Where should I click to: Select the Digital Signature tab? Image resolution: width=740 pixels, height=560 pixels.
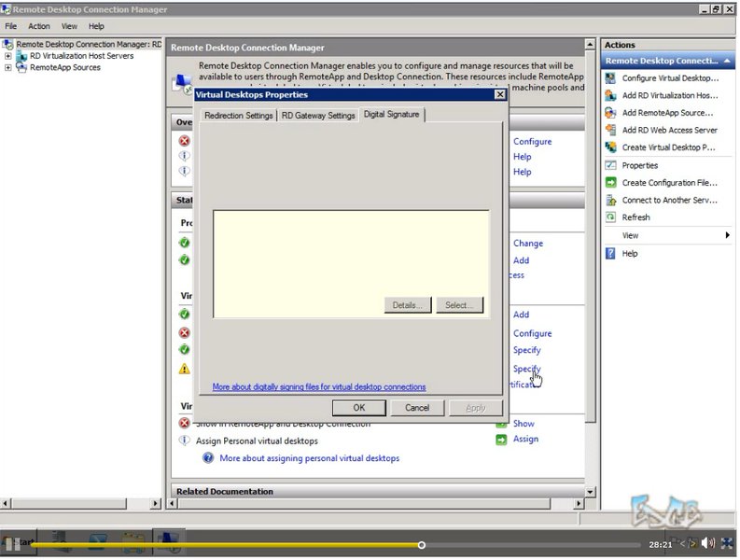(x=392, y=115)
